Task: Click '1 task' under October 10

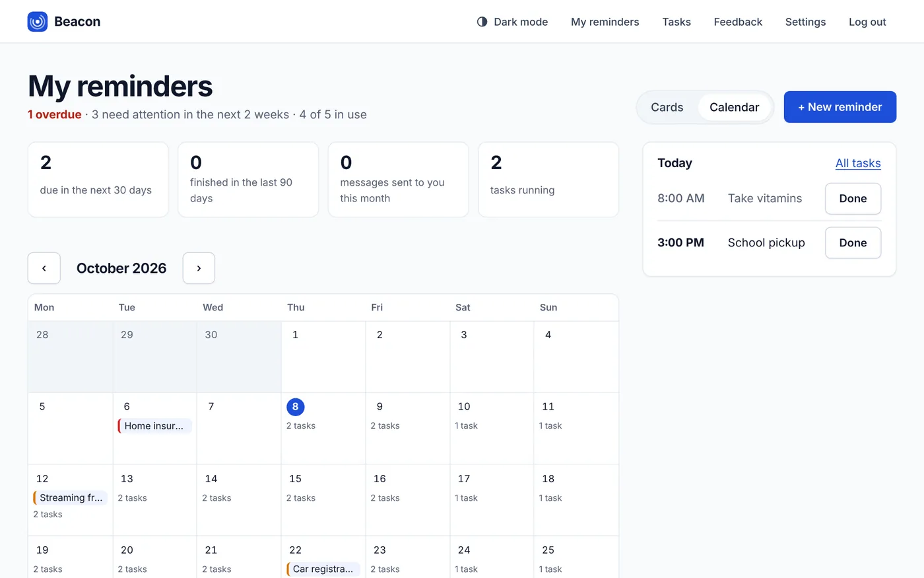Action: pyautogui.click(x=466, y=426)
